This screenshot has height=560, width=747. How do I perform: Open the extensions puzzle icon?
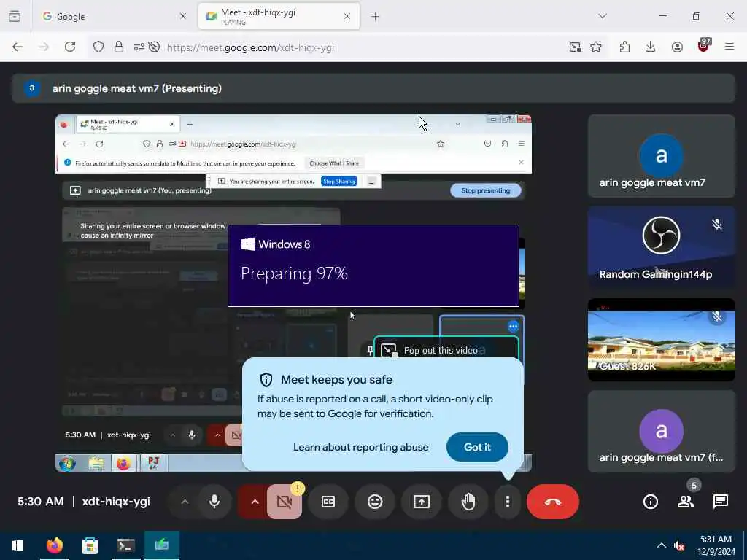tap(624, 47)
